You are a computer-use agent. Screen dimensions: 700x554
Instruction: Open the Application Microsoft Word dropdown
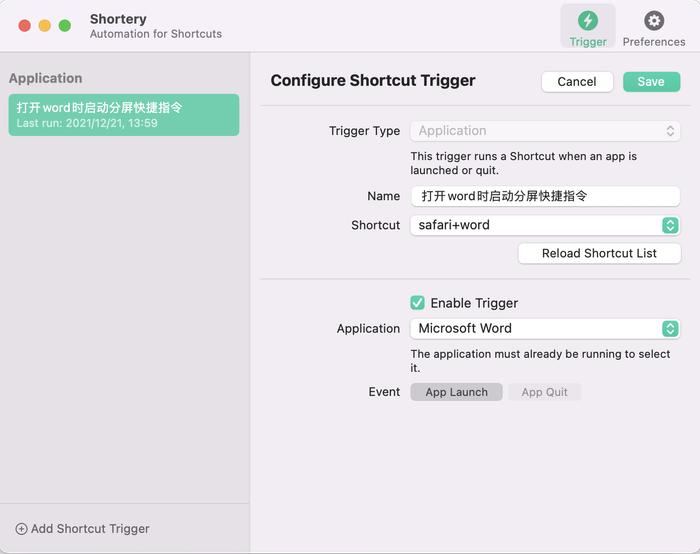pos(545,329)
